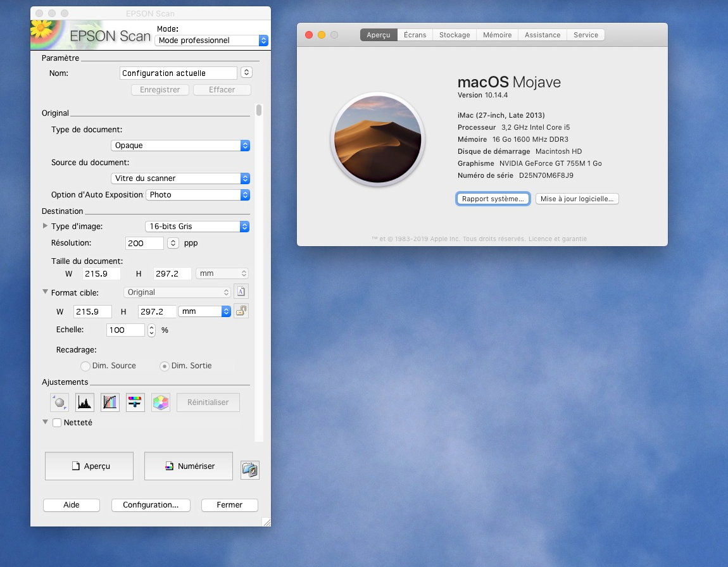Viewport: 728px width, 567px height.
Task: Click the 'iMac (27-inch, Late 2013)' text
Action: pyautogui.click(x=501, y=115)
